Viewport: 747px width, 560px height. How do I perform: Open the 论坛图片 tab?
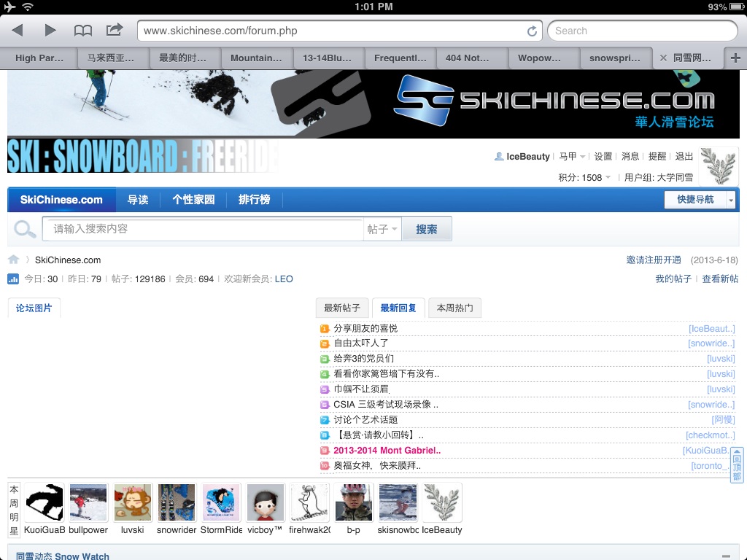[x=34, y=308]
